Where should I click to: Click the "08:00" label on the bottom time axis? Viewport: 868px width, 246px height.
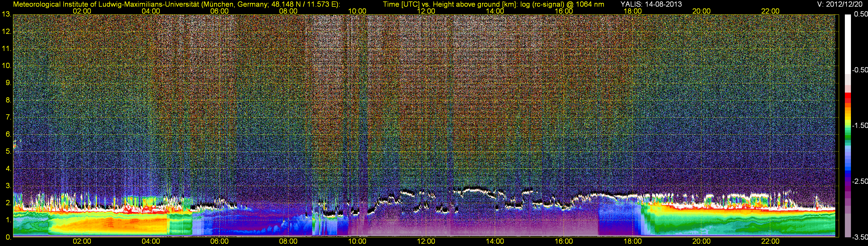click(x=288, y=241)
